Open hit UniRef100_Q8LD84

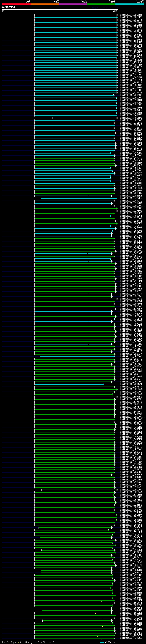click(x=131, y=20)
